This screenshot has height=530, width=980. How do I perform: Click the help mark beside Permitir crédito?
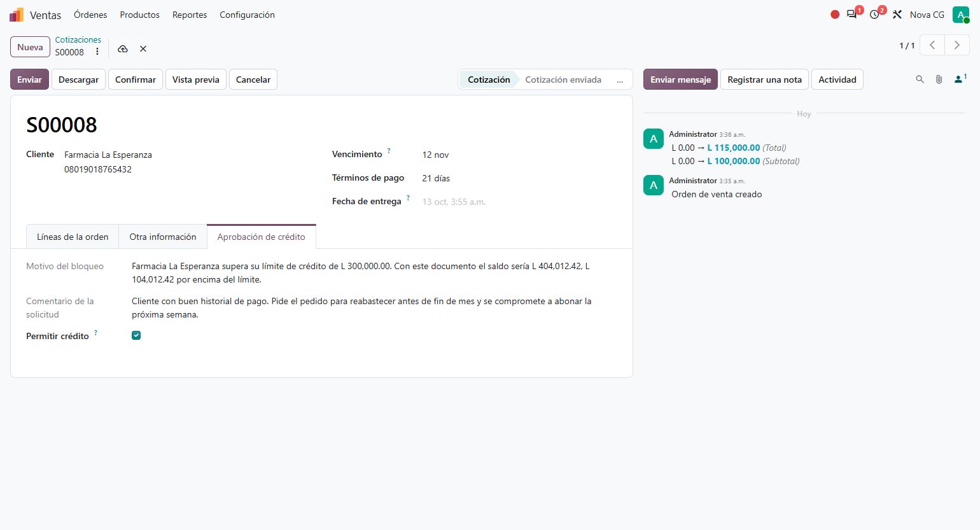95,333
